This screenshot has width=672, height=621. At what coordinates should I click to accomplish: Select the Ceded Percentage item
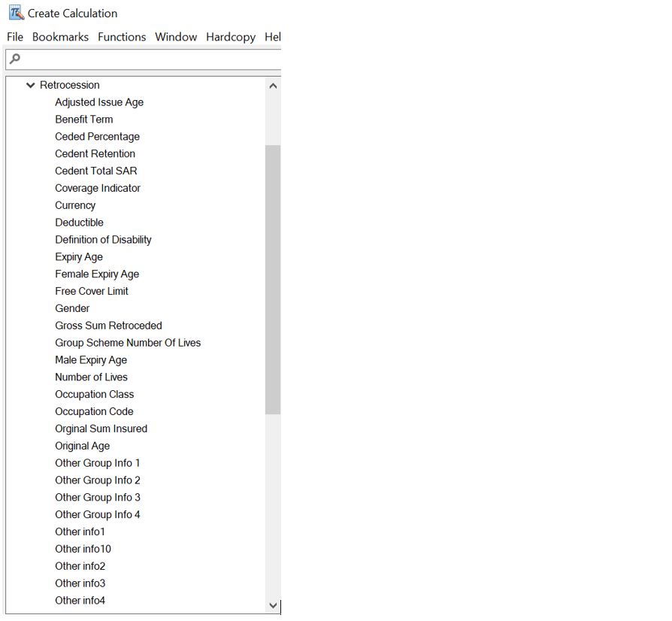point(97,137)
